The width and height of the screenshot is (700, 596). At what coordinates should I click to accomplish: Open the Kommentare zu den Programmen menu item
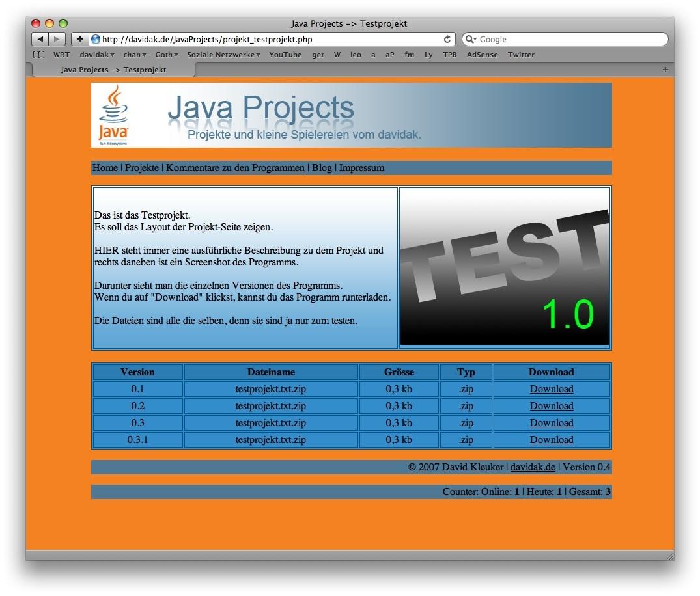[234, 168]
